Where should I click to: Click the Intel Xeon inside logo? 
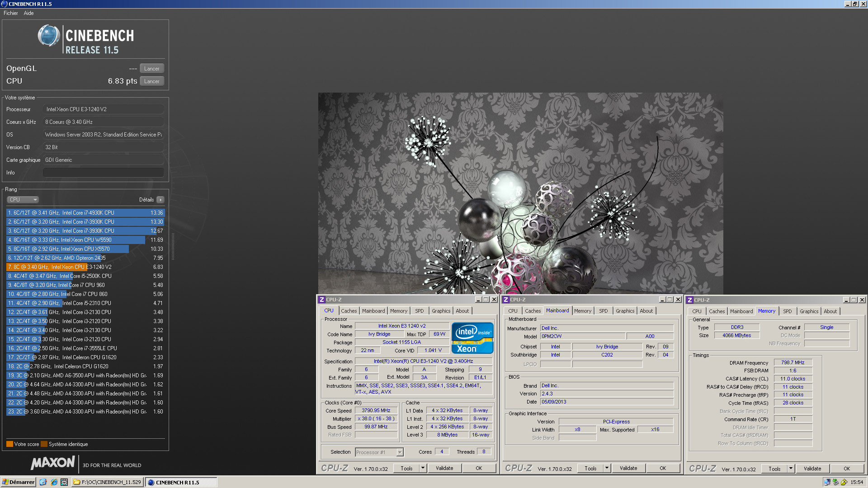click(472, 338)
